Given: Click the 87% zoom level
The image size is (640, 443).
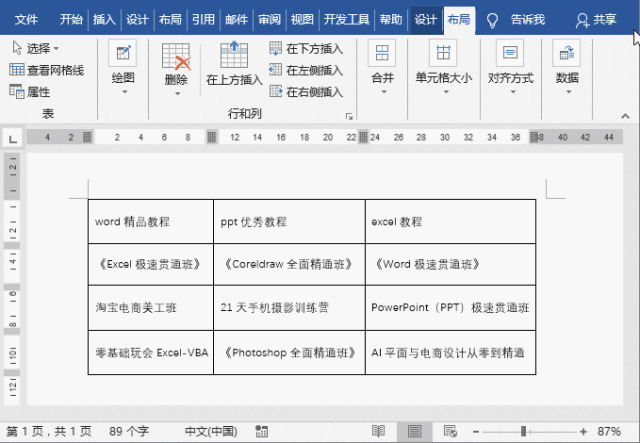Looking at the screenshot, I should coord(609,431).
